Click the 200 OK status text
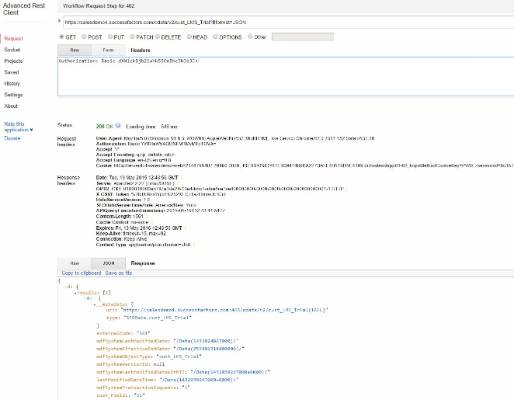Viewport: 514px width, 400px height. (x=105, y=126)
